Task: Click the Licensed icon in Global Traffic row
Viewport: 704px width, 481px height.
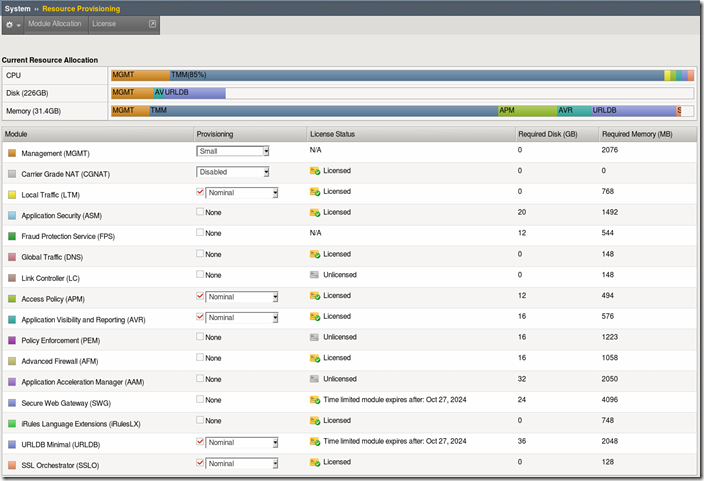Action: pos(315,254)
